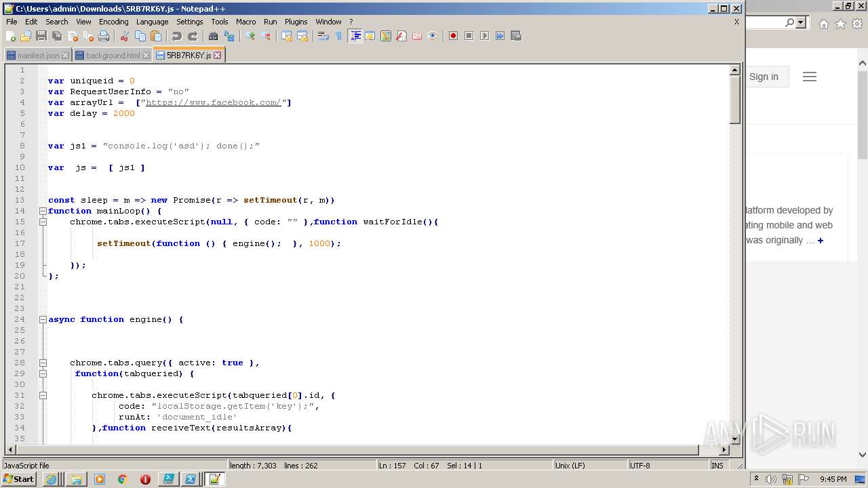Click the editor scroll down arrow
Viewport: 868px width, 488px height.
[734, 439]
